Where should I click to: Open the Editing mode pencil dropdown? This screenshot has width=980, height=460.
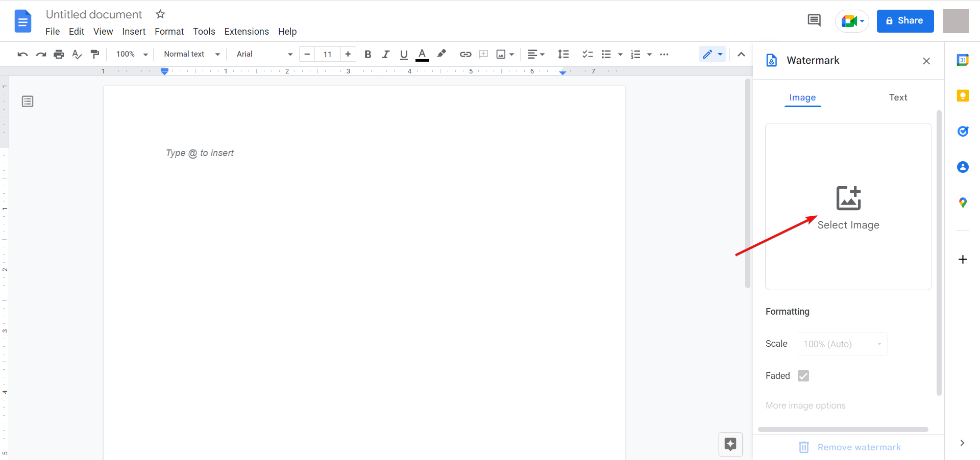(x=713, y=54)
